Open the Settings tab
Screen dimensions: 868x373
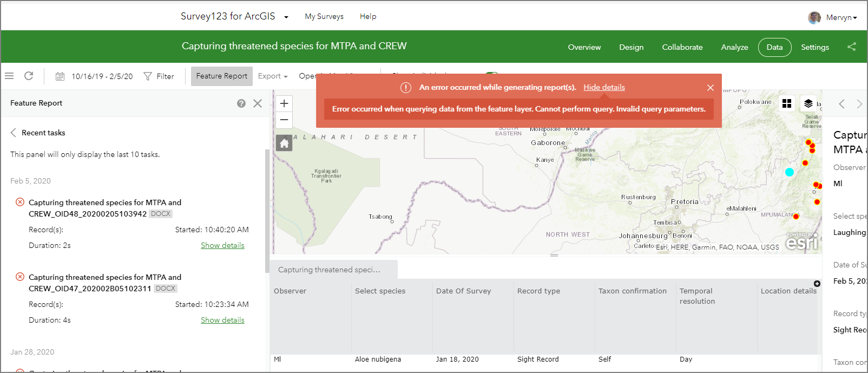click(815, 47)
